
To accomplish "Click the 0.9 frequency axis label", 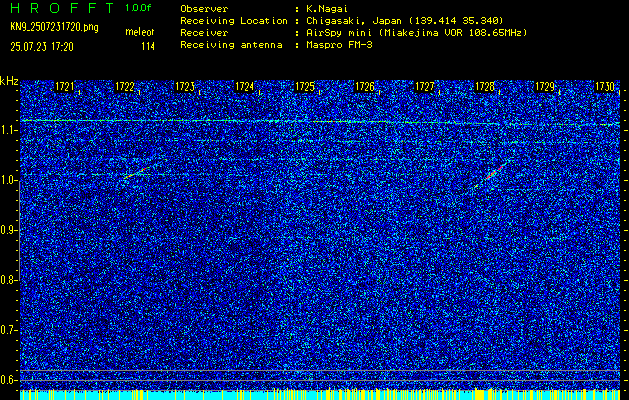I will point(8,230).
